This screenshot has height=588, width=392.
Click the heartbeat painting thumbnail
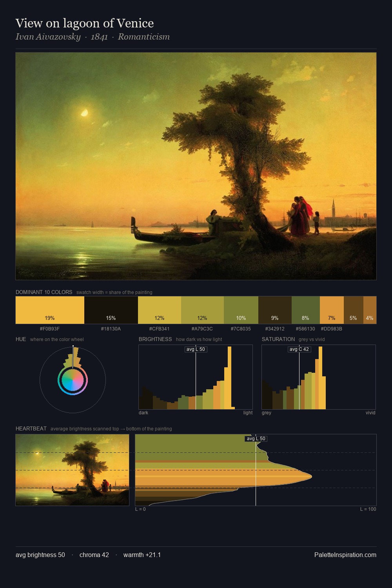tap(72, 470)
